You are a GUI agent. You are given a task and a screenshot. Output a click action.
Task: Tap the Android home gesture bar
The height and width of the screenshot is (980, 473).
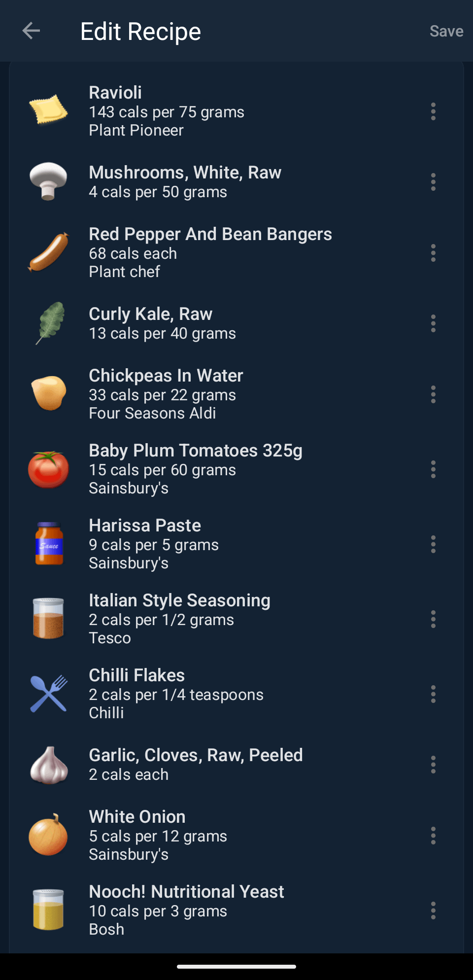(x=236, y=967)
